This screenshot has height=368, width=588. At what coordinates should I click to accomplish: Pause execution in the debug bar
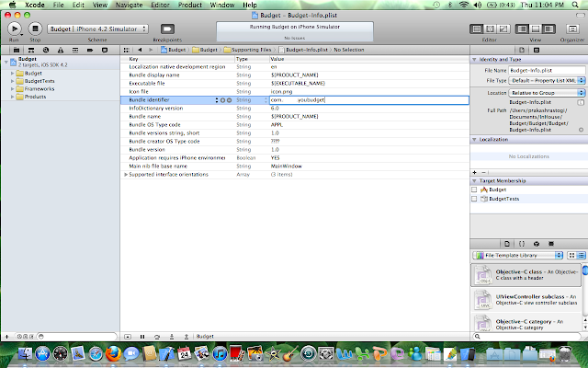[x=142, y=337]
